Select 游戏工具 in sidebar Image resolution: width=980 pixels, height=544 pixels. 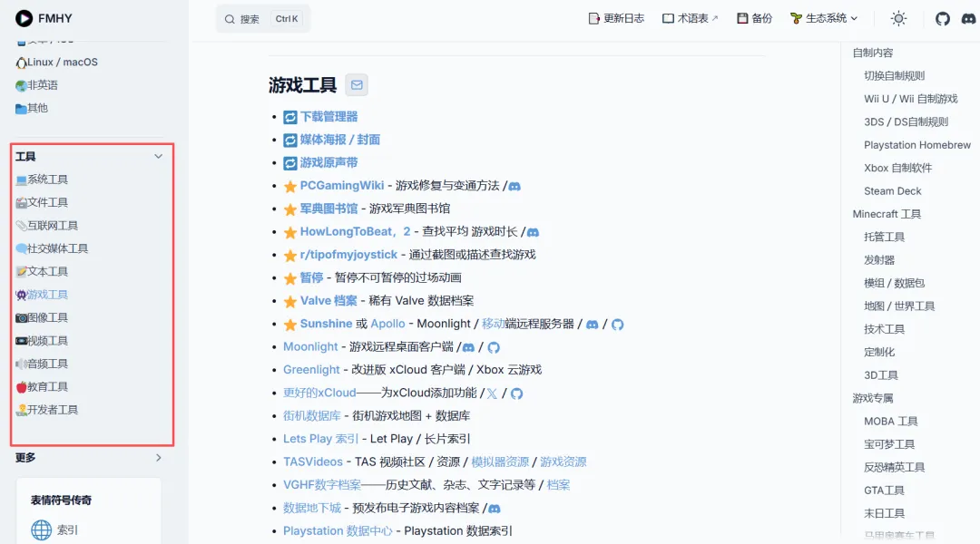(42, 295)
